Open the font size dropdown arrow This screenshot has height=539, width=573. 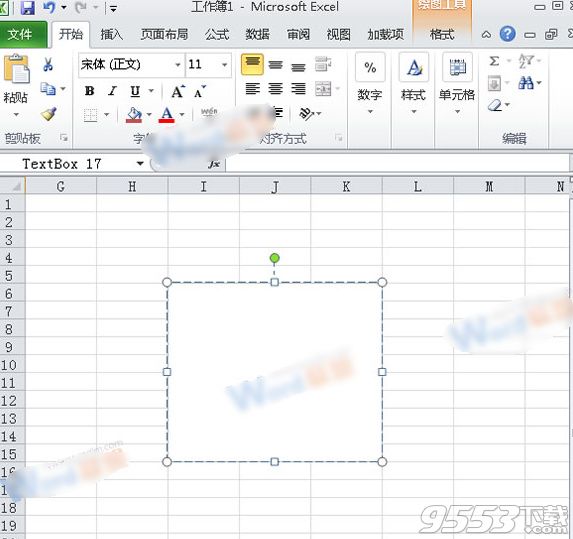(x=224, y=65)
